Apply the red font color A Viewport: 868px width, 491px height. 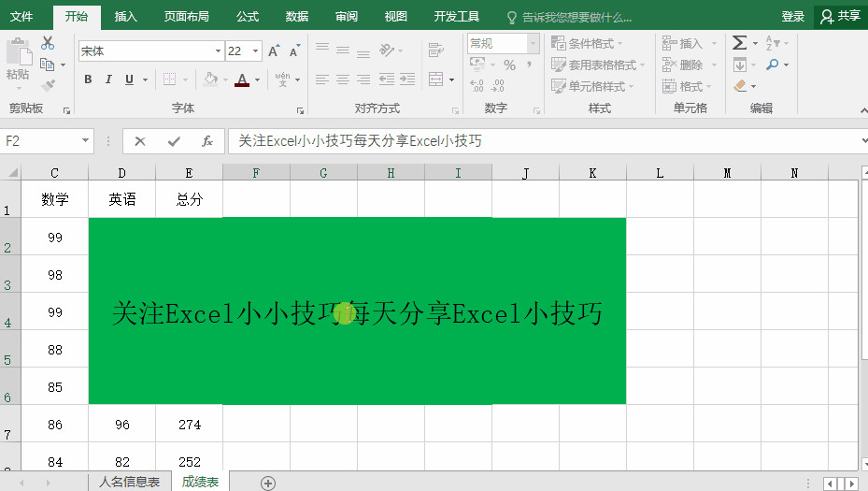tap(242, 79)
